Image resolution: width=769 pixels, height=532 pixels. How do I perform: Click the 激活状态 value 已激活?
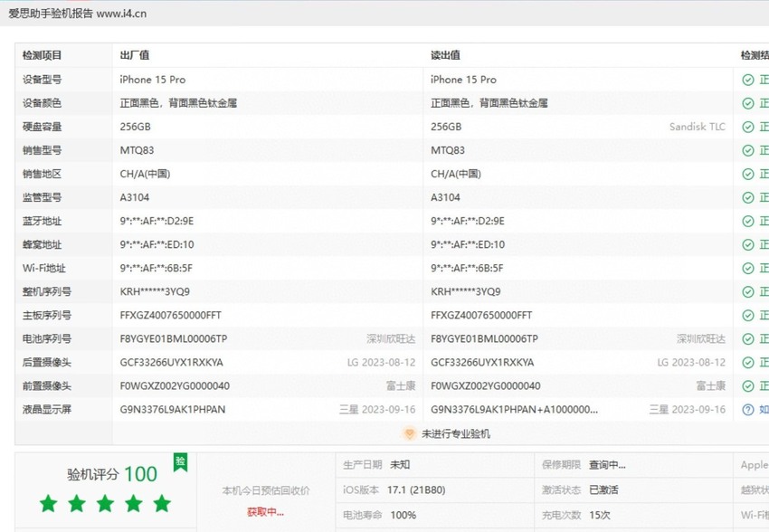(603, 489)
